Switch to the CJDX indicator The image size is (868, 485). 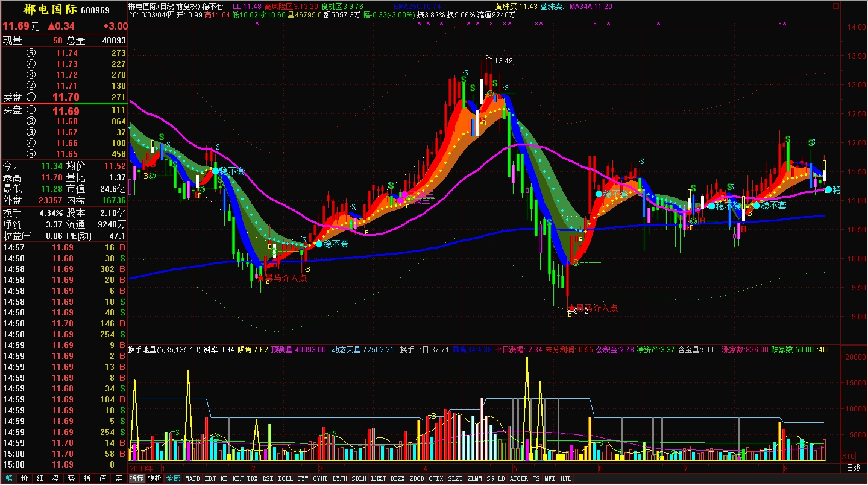(x=436, y=478)
